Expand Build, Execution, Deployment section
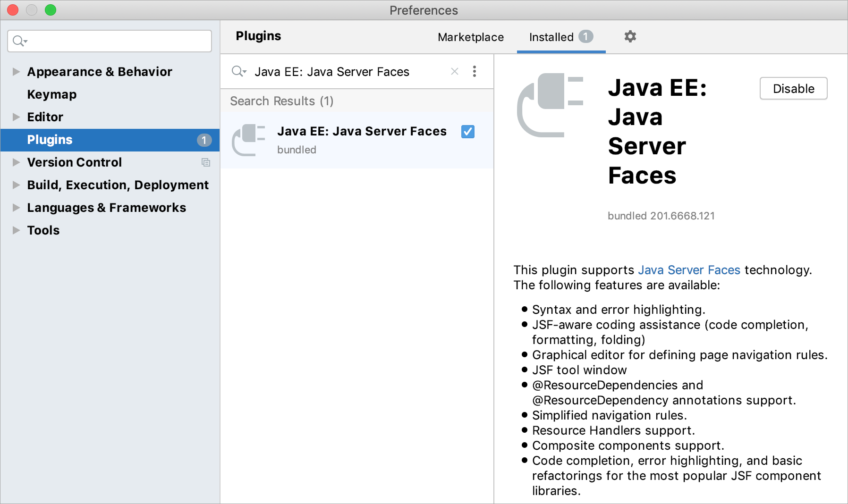Viewport: 848px width, 504px height. point(16,185)
